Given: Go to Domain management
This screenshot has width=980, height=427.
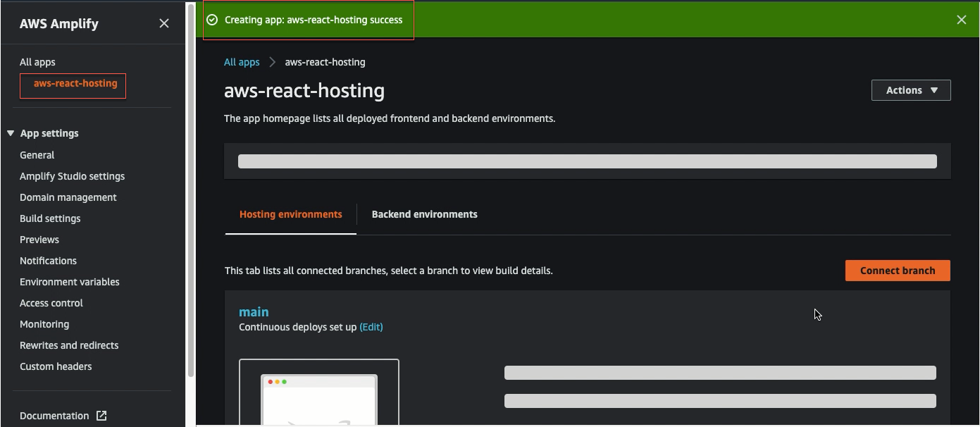Looking at the screenshot, I should click(x=68, y=197).
